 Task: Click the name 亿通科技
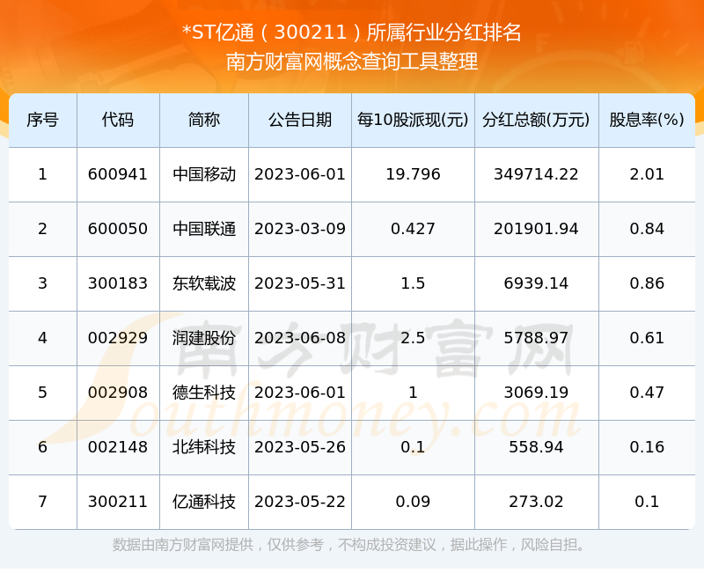(x=204, y=502)
